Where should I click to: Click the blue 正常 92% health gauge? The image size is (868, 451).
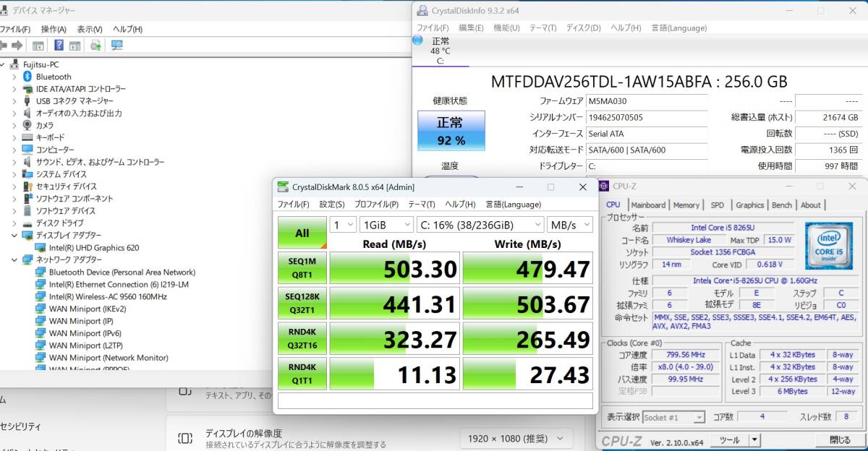point(451,131)
